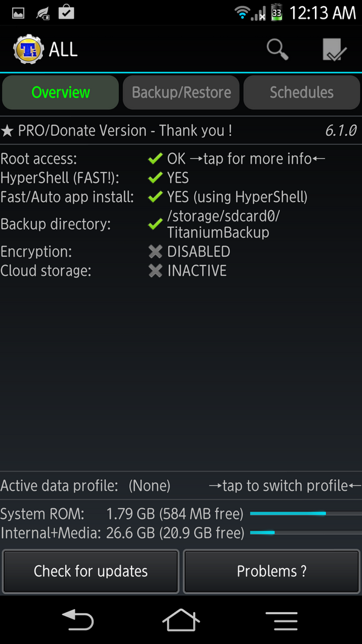Open the Schedules tab

[301, 92]
